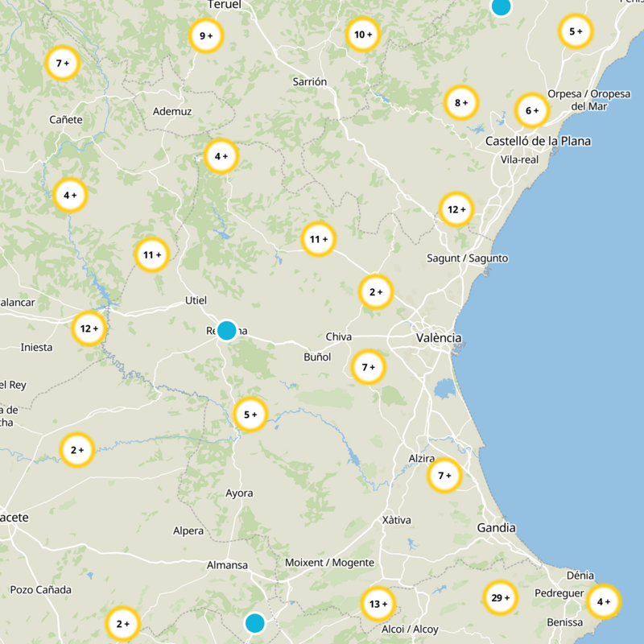Click the Moixent / Mogente label
This screenshot has width=644, height=644.
(x=329, y=563)
